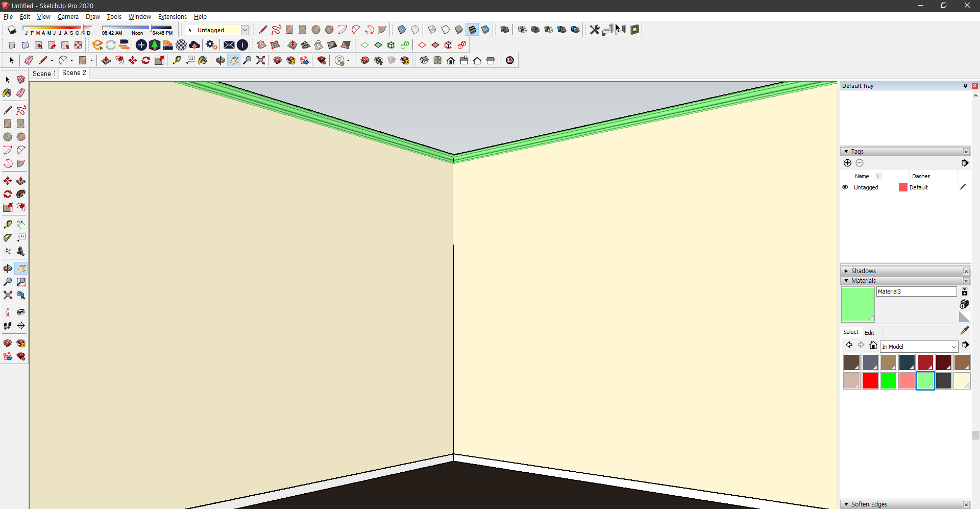Add a new tag with plus icon
The height and width of the screenshot is (509, 980).
(848, 163)
